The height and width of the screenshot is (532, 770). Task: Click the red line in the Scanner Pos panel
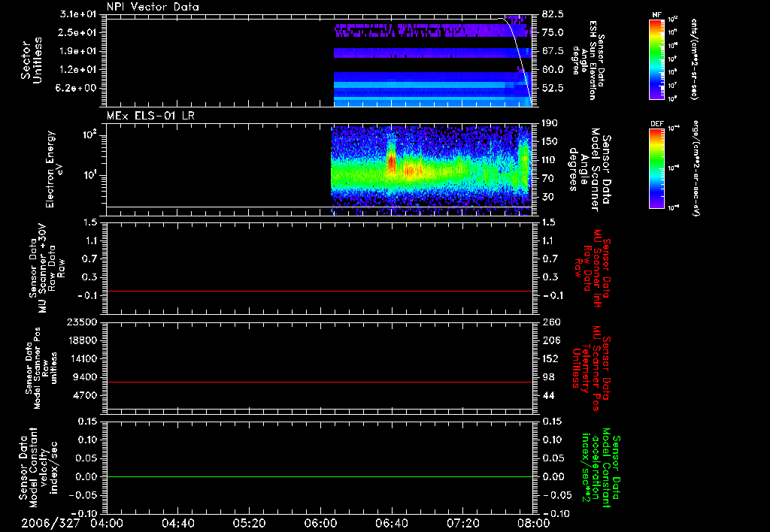pyautogui.click(x=319, y=382)
